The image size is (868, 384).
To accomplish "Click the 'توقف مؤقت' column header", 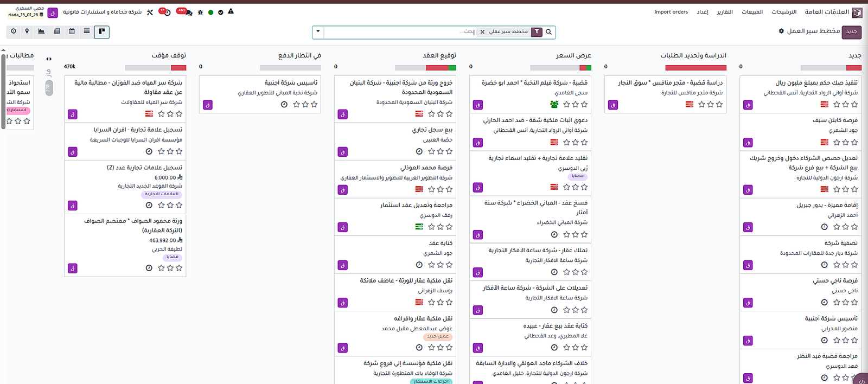I will (x=169, y=55).
